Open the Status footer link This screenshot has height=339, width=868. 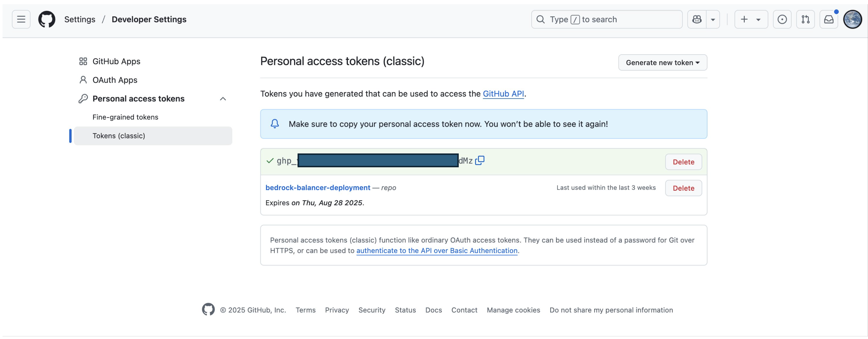pyautogui.click(x=405, y=310)
